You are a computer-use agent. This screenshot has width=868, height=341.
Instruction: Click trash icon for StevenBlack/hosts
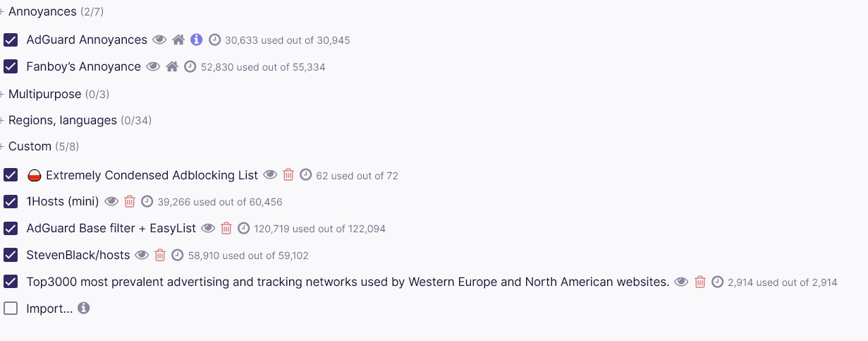coord(160,256)
